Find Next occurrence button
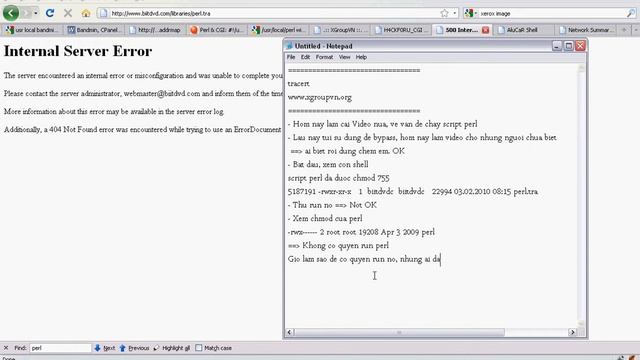This screenshot has height=360, width=640. 104,348
